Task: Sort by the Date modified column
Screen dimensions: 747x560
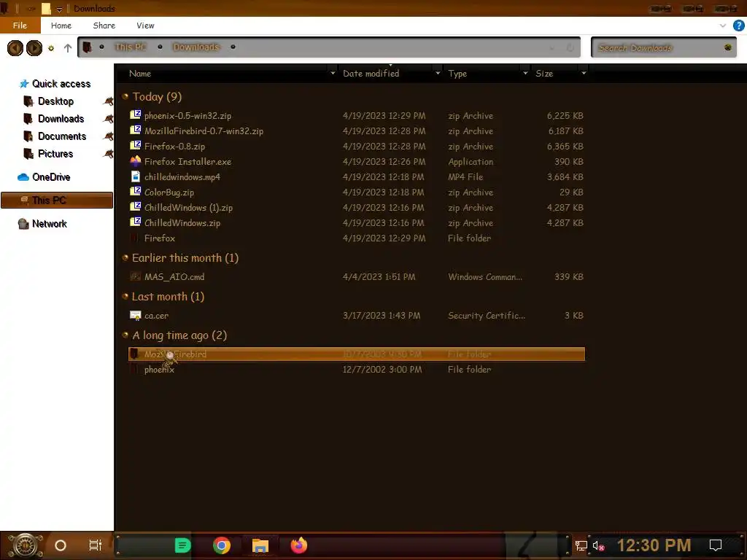Action: coord(371,74)
